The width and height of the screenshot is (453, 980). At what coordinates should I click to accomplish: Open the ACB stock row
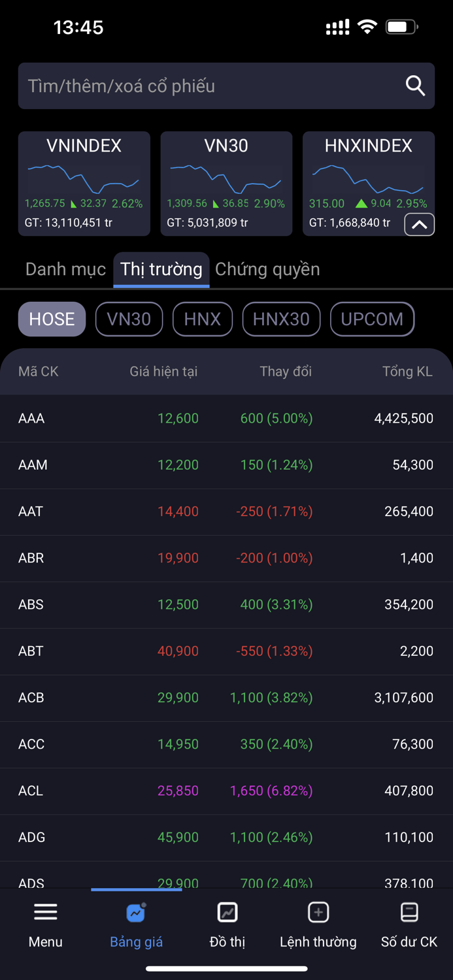click(x=226, y=698)
